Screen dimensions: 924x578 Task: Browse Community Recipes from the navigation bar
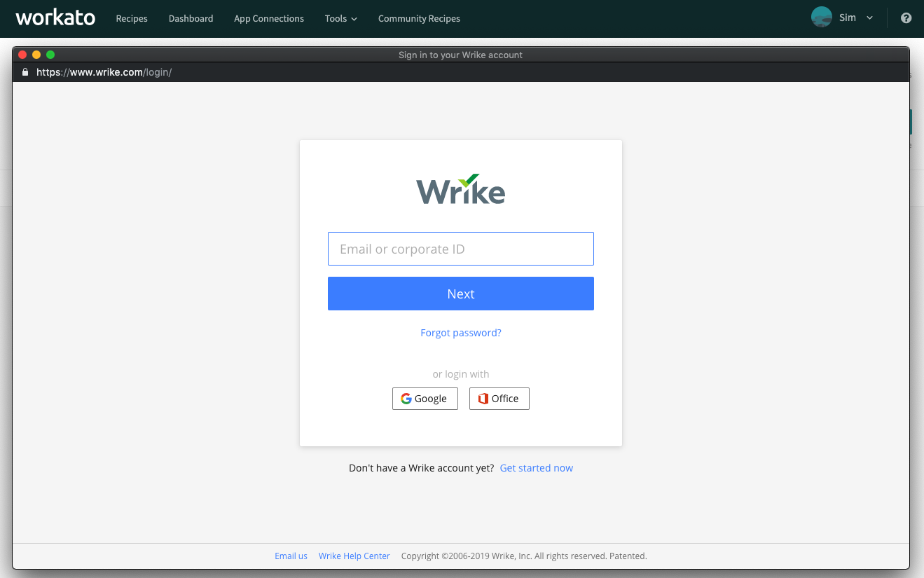point(419,19)
